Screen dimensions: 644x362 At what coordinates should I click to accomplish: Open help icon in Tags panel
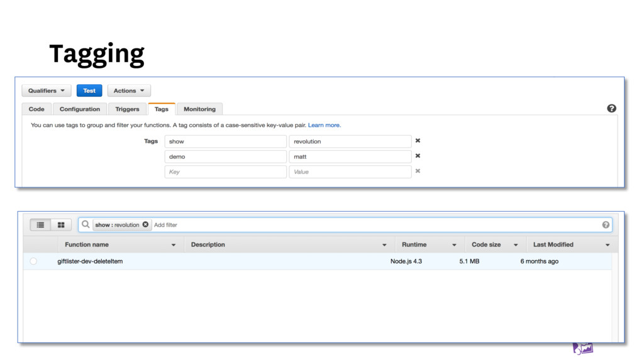(611, 108)
